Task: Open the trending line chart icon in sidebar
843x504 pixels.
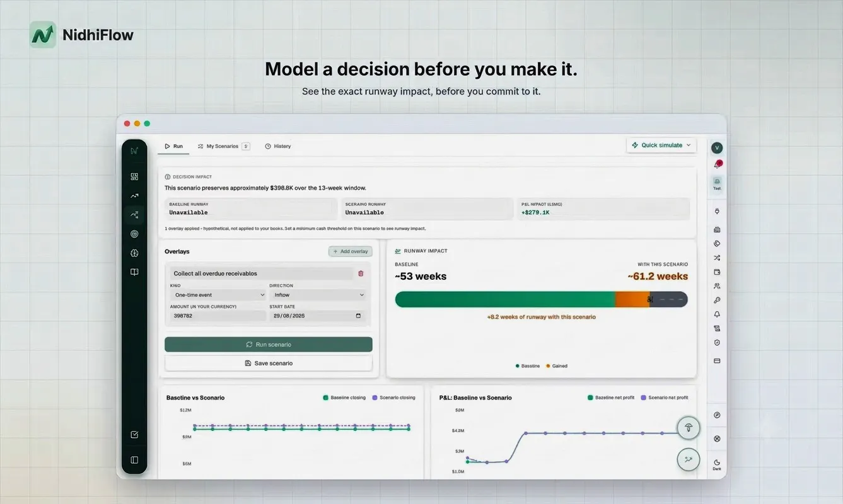Action: click(x=134, y=196)
